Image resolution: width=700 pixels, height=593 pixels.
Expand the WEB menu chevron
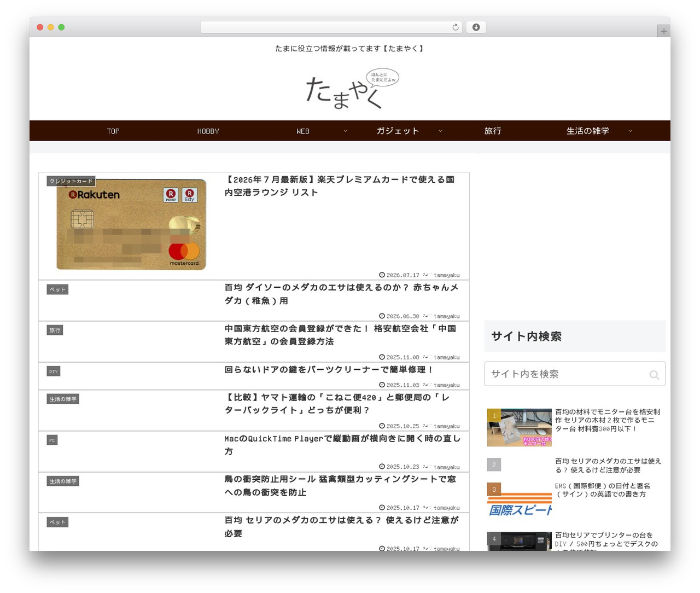(345, 131)
